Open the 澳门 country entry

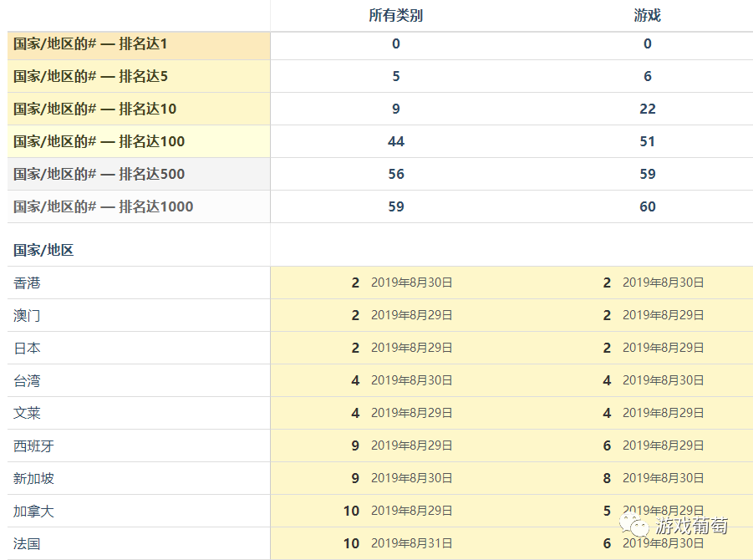26,315
